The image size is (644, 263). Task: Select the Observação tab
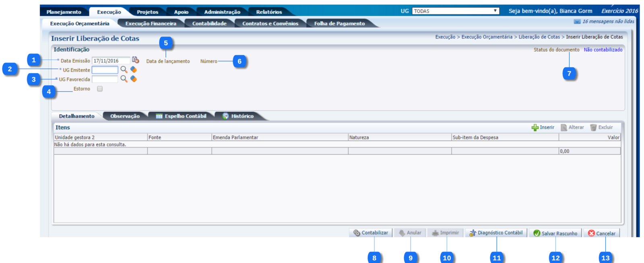click(x=125, y=116)
